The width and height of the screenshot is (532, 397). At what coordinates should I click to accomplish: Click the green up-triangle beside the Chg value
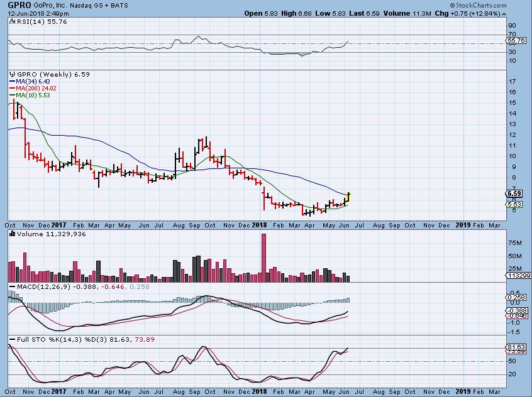(x=504, y=14)
